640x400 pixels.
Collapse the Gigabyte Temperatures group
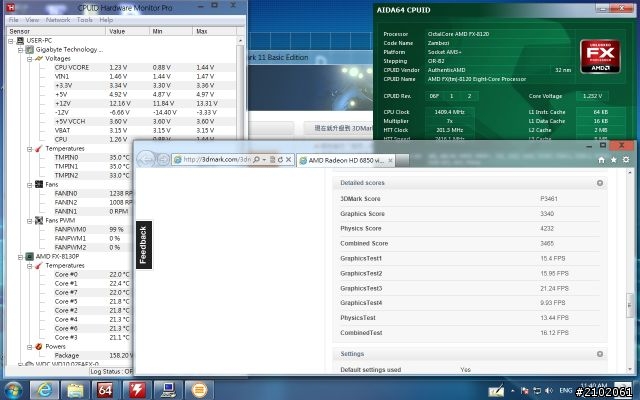[30, 149]
